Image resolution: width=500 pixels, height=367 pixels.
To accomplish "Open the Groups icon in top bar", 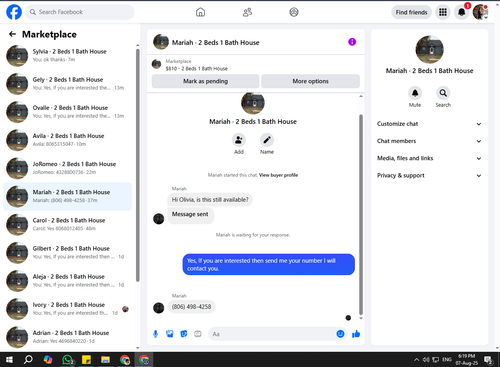I will click(294, 12).
